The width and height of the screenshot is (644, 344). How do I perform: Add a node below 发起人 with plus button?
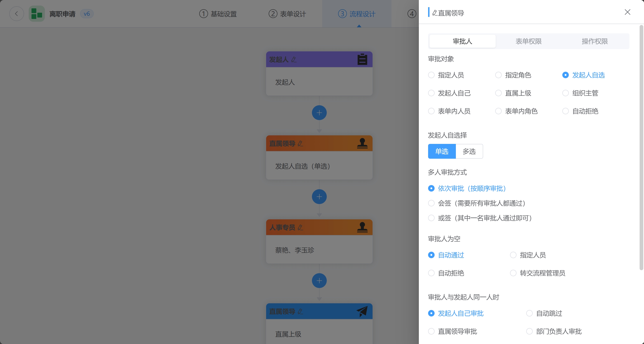click(x=319, y=113)
